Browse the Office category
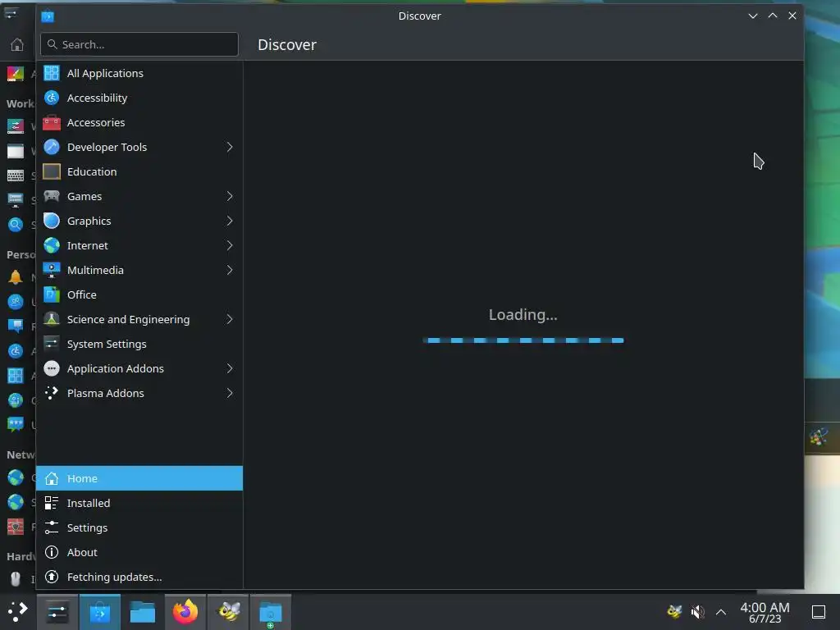Viewport: 840px width, 630px height. pyautogui.click(x=139, y=294)
